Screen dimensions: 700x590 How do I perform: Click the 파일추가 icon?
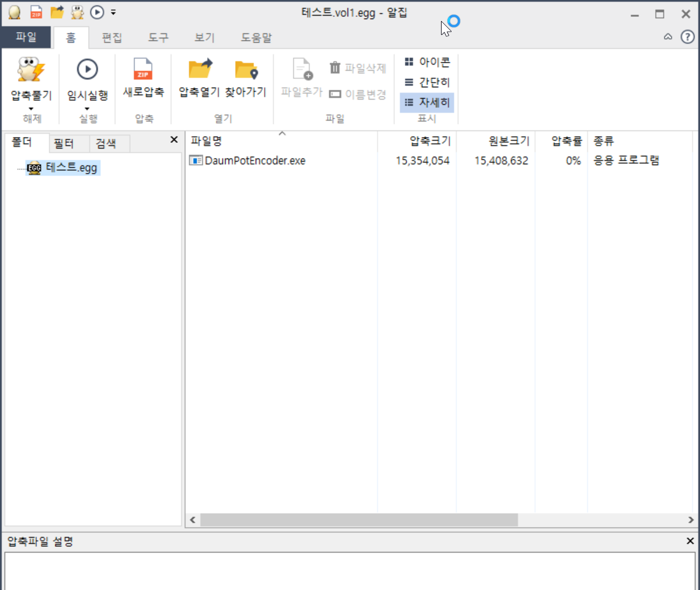tap(302, 69)
